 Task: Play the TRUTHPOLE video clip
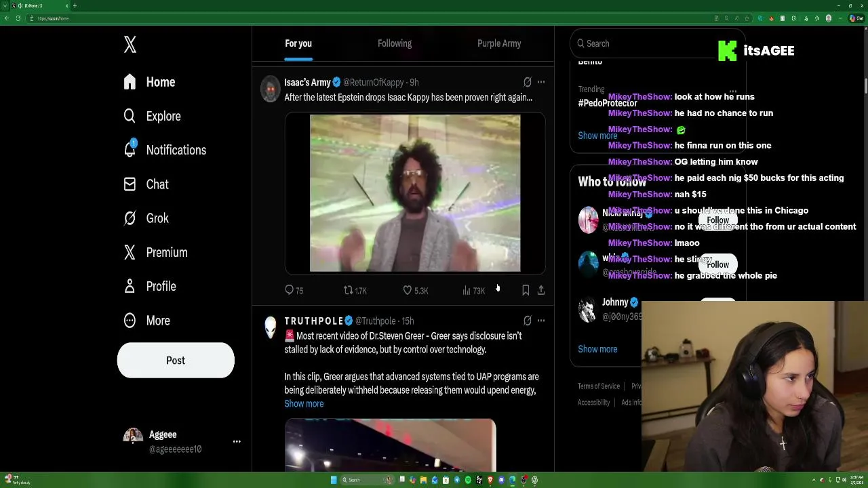(390, 445)
